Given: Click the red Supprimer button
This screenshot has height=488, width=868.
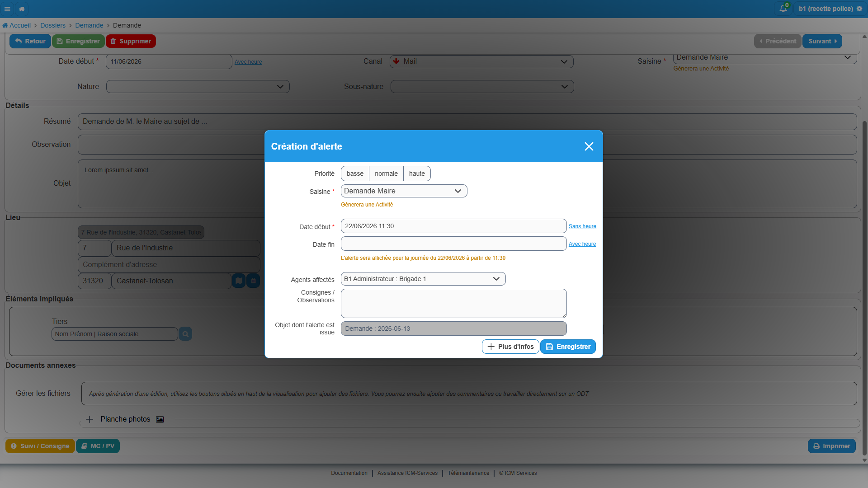Looking at the screenshot, I should click(x=131, y=41).
